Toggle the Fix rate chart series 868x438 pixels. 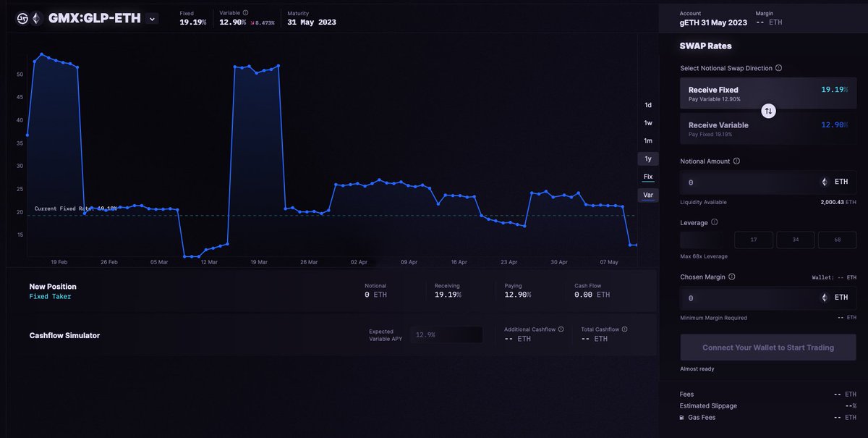648,177
